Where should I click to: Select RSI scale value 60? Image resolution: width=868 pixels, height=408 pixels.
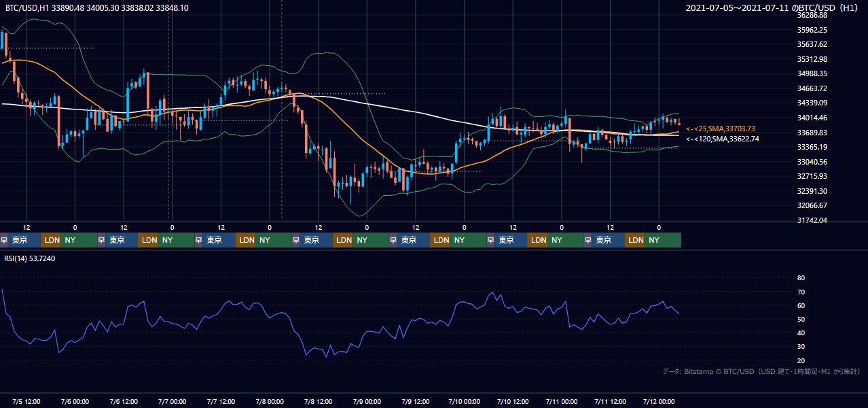[x=801, y=305]
